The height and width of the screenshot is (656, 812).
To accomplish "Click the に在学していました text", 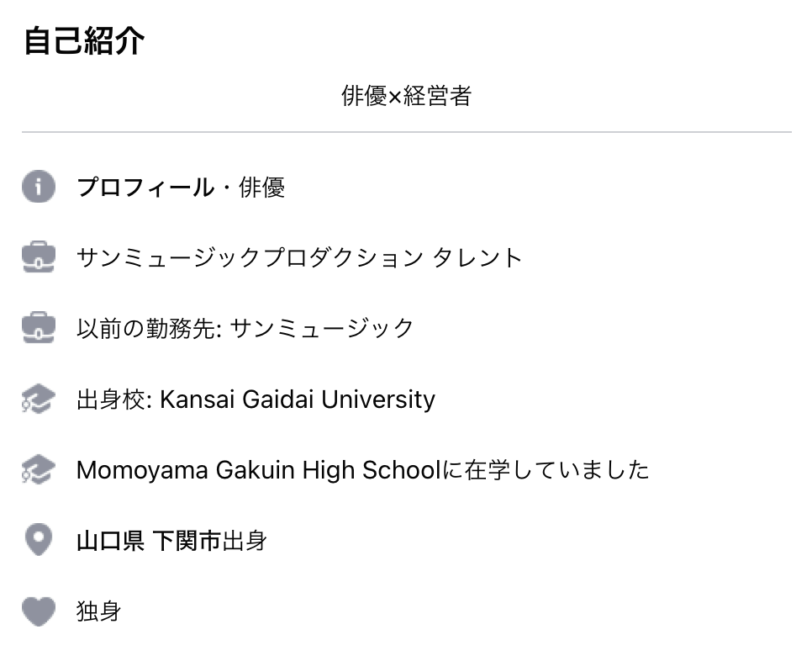I will click(x=546, y=470).
